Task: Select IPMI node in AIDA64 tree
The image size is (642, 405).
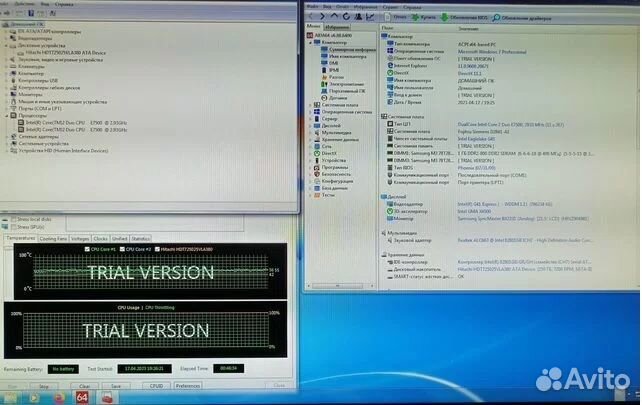Action: tap(330, 70)
